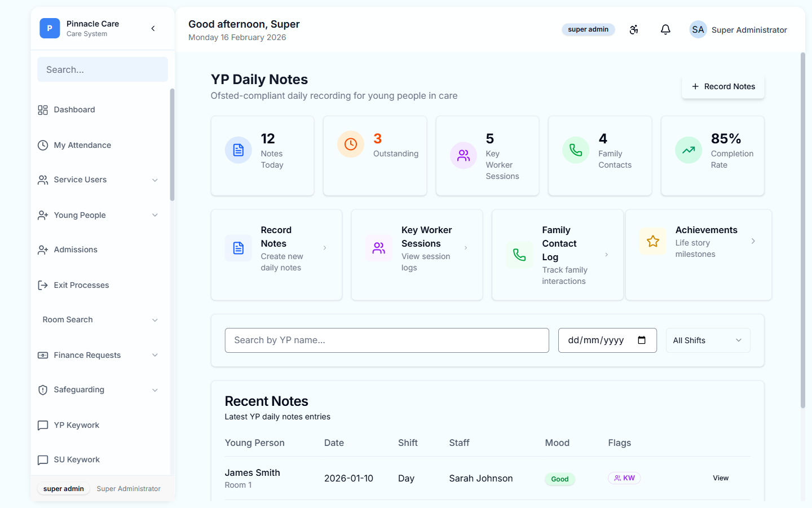Expand the Service Users submenu
812x508 pixels.
tap(155, 180)
